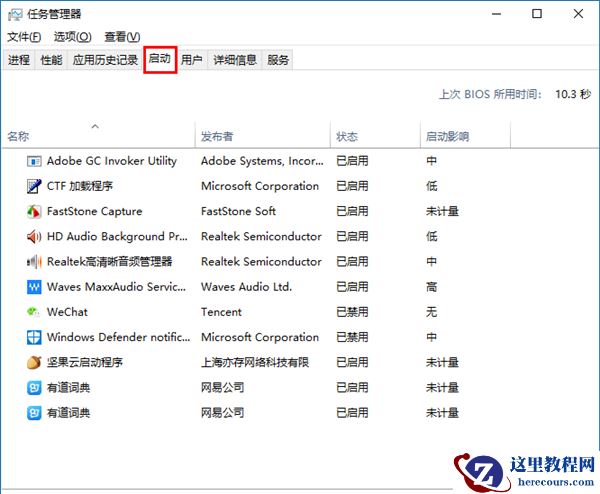Select the CTF 加载程序 entry
600x494 pixels.
pos(80,186)
